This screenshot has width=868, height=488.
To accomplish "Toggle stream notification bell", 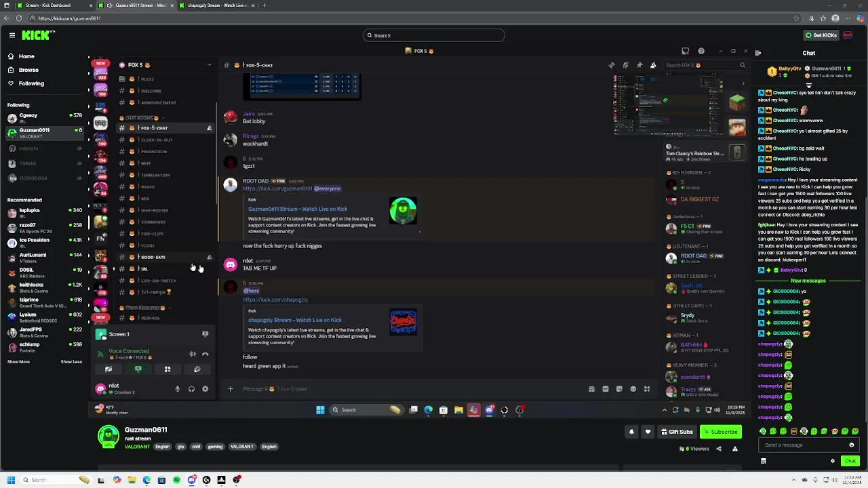I will click(x=631, y=432).
